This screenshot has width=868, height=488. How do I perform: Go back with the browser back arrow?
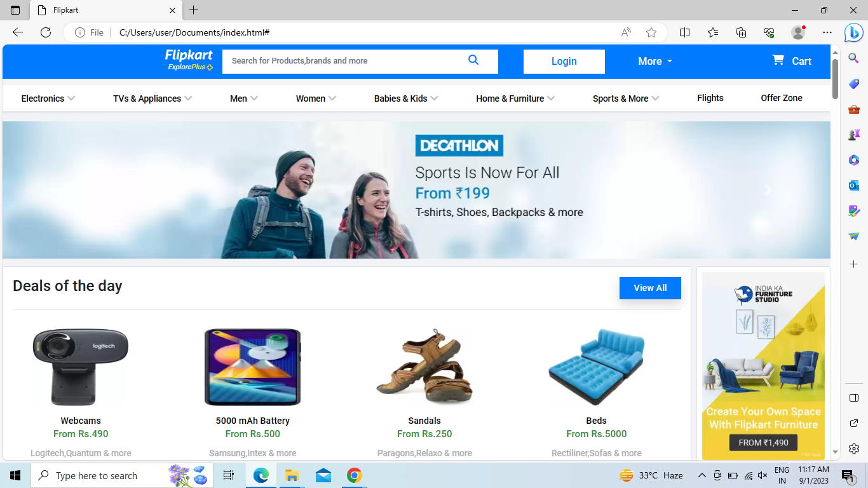point(18,32)
